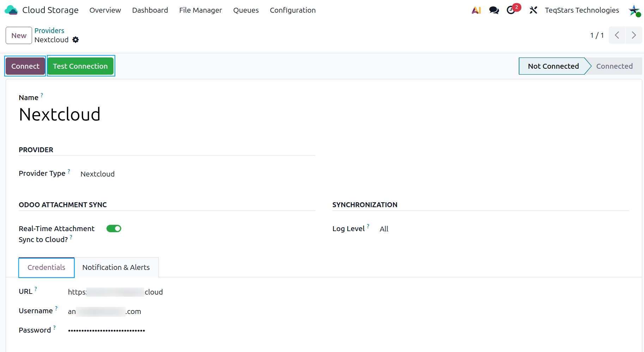
Task: Click the Test Connection button
Action: [80, 66]
